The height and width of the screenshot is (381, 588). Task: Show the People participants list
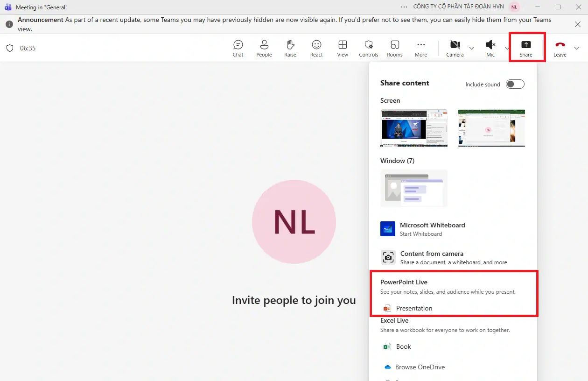point(264,48)
